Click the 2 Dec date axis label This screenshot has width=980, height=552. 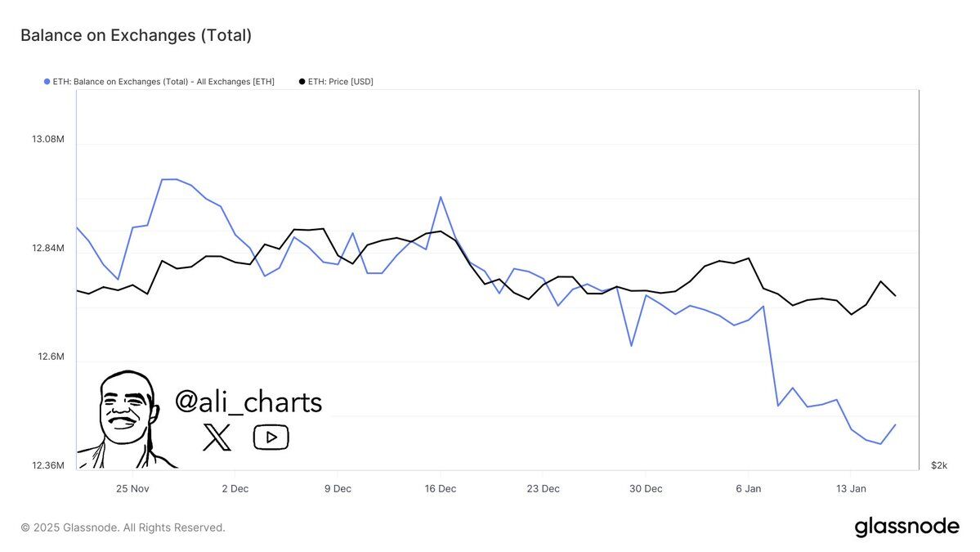point(235,489)
